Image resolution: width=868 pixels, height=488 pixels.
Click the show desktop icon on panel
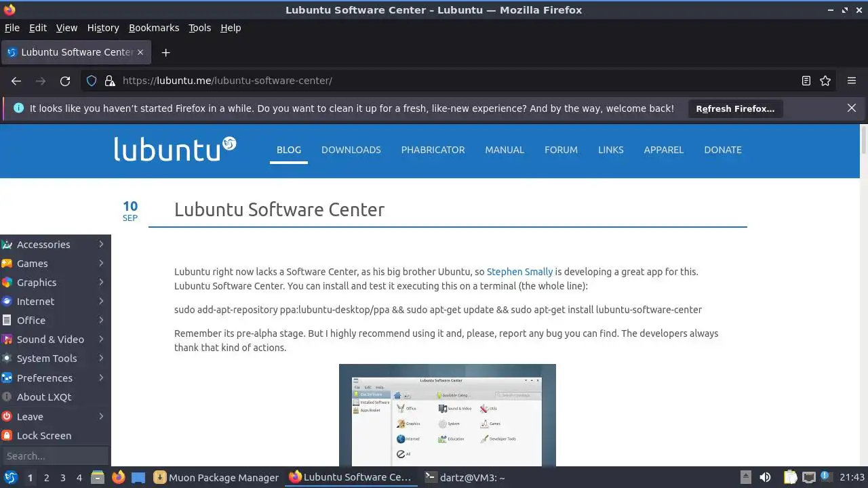point(138,477)
